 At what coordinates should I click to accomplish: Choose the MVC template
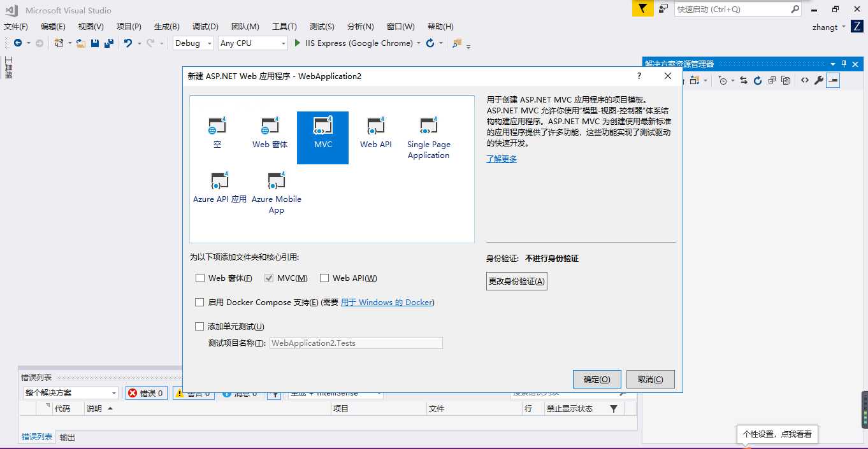tap(322, 138)
